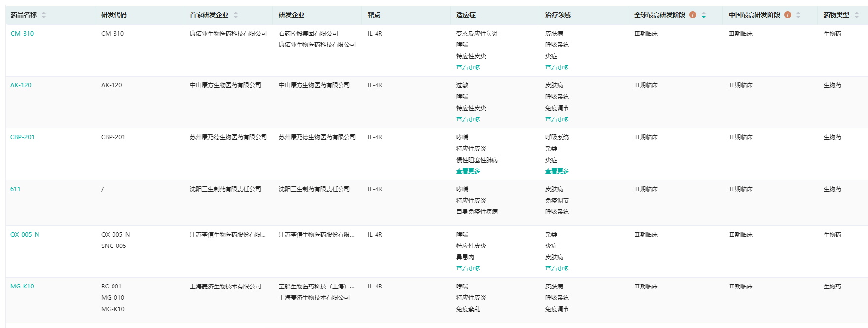Open drug link MG-K10
Image resolution: width=868 pixels, height=328 pixels.
coord(22,287)
